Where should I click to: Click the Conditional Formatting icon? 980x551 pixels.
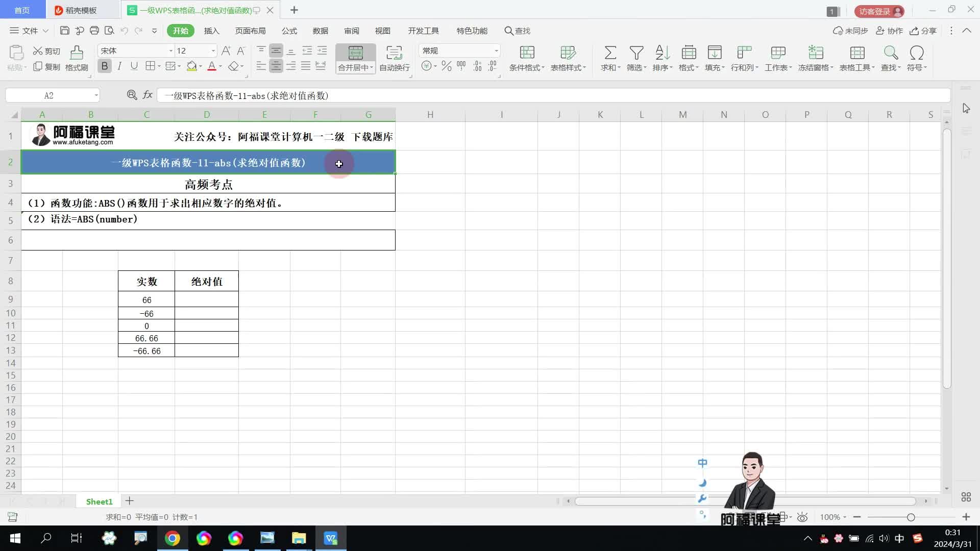click(527, 53)
